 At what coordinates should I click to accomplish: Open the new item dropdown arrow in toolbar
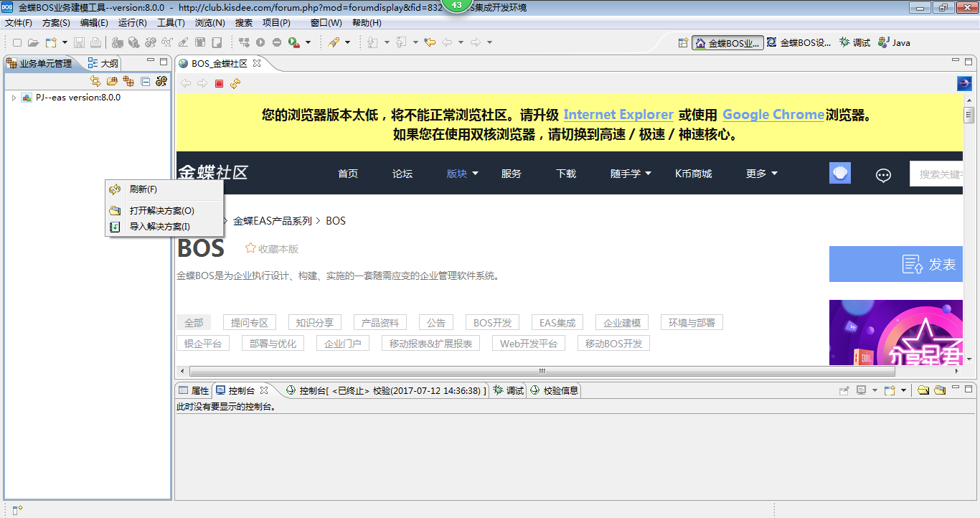[65, 42]
